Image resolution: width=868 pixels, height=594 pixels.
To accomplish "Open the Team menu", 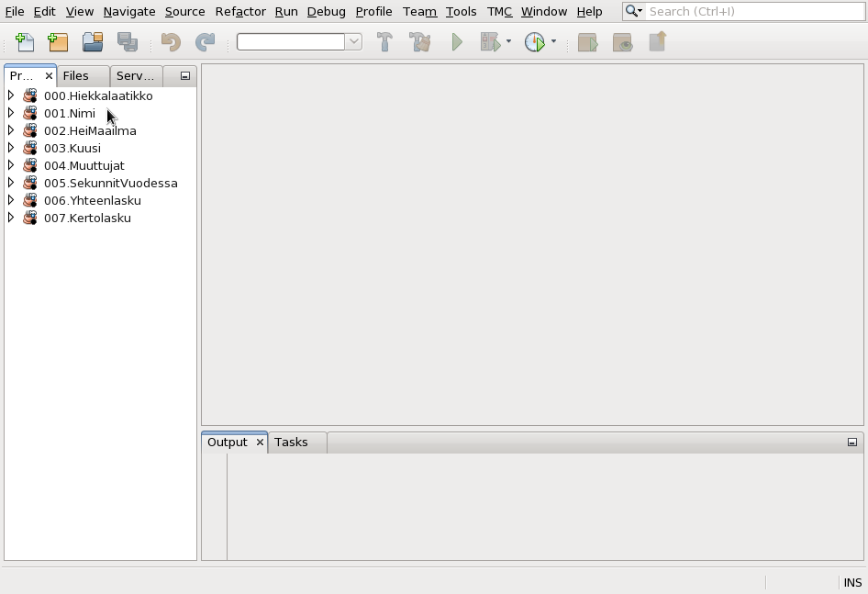I will point(419,12).
